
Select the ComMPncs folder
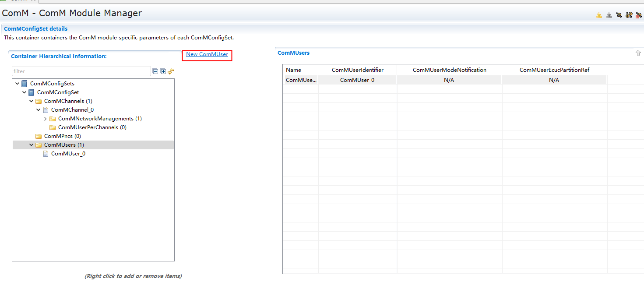tap(62, 136)
